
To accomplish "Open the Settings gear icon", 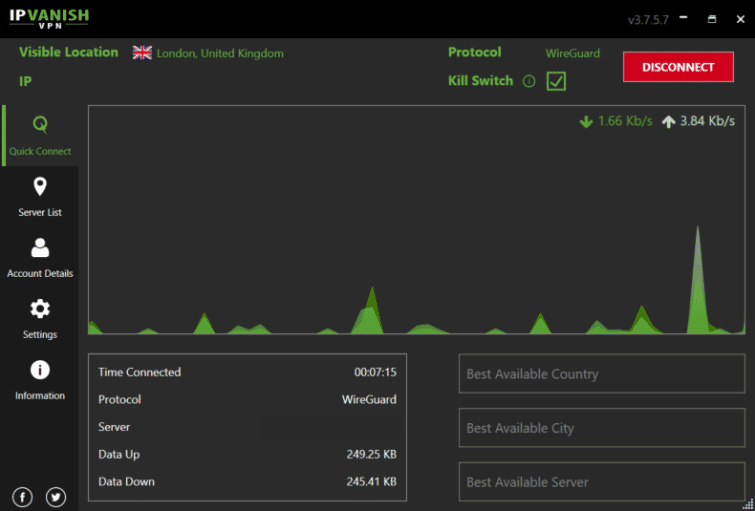I will click(40, 308).
